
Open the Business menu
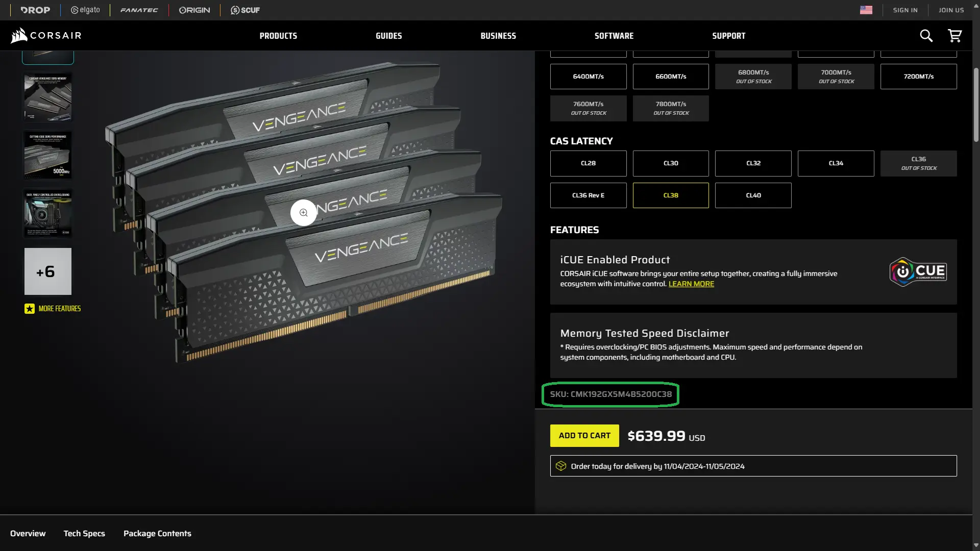click(x=498, y=36)
